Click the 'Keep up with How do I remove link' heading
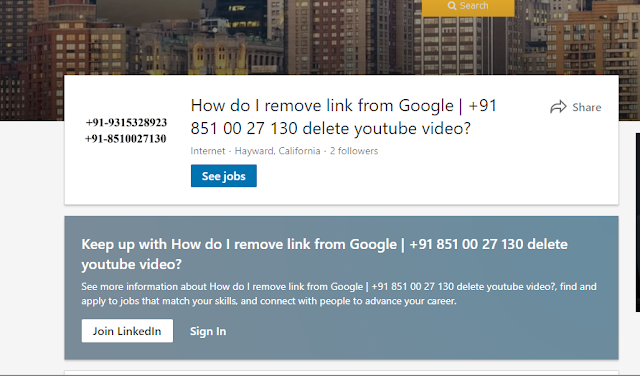Viewport: 640px width, 376px height. (324, 254)
